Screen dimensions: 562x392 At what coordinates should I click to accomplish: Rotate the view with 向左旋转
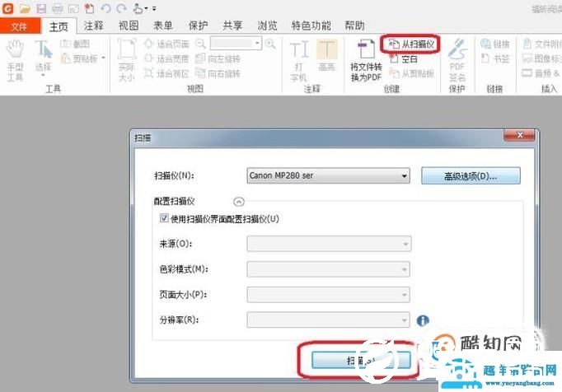(x=218, y=58)
